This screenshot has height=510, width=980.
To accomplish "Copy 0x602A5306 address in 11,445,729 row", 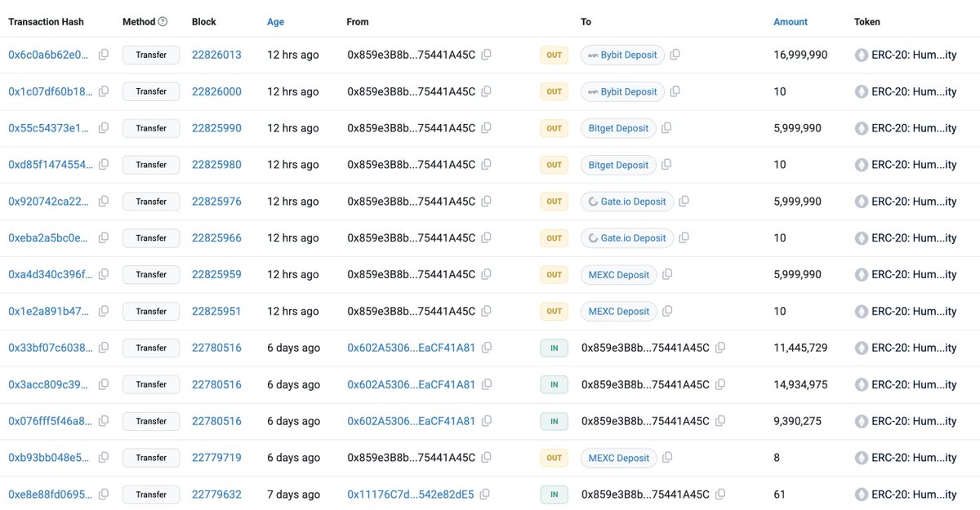I will 487,348.
